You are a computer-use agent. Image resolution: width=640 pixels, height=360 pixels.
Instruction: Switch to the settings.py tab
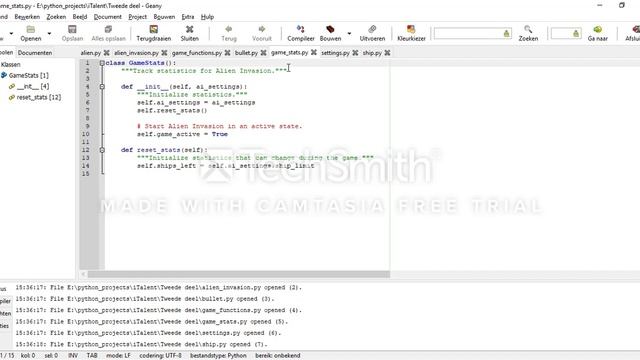coord(335,53)
